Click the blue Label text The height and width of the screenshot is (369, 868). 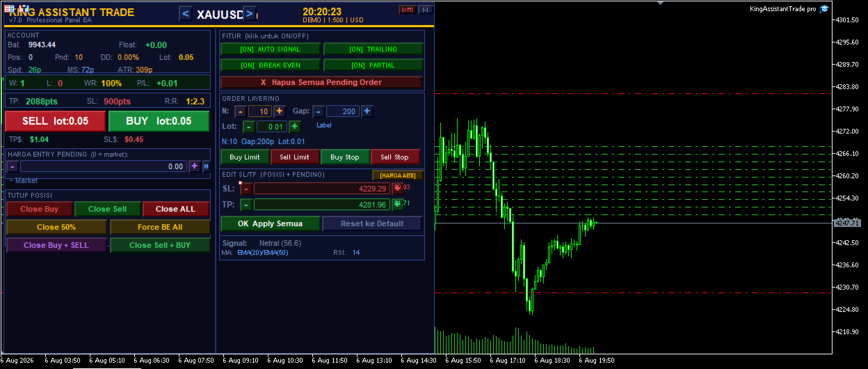pyautogui.click(x=324, y=125)
